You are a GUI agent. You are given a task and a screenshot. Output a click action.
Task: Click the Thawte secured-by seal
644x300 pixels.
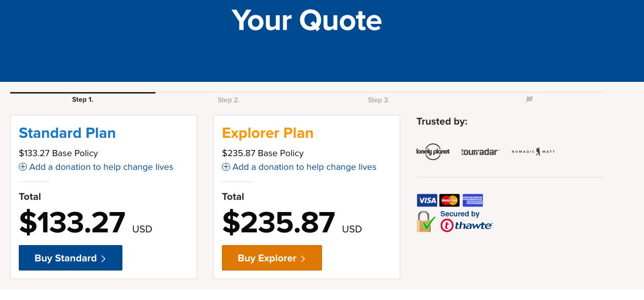pyautogui.click(x=466, y=225)
